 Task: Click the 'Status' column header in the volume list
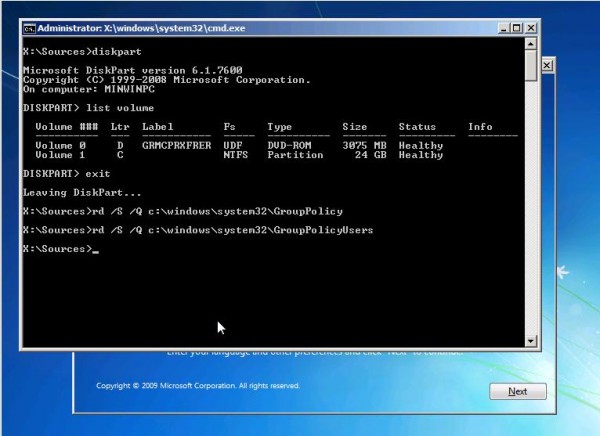click(417, 127)
